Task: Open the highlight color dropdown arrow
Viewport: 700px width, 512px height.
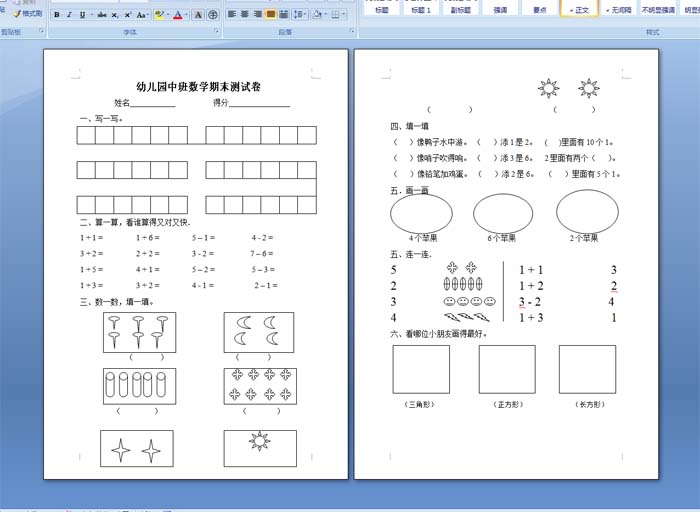Action: coord(167,15)
